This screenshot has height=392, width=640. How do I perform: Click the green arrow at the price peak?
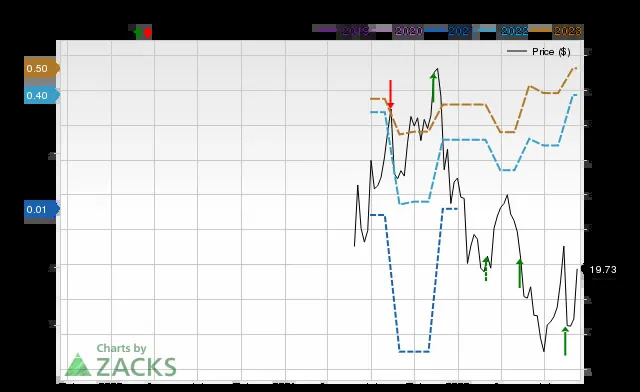click(433, 87)
